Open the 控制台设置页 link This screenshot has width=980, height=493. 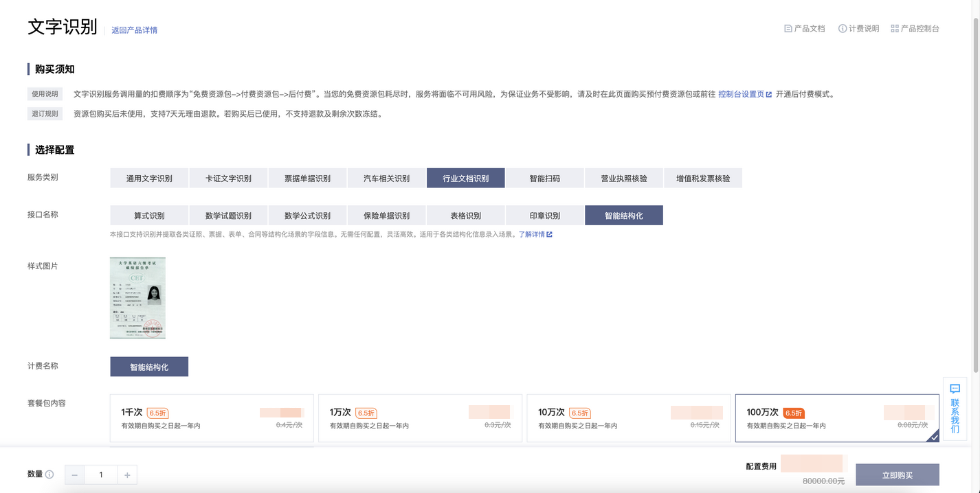(741, 95)
